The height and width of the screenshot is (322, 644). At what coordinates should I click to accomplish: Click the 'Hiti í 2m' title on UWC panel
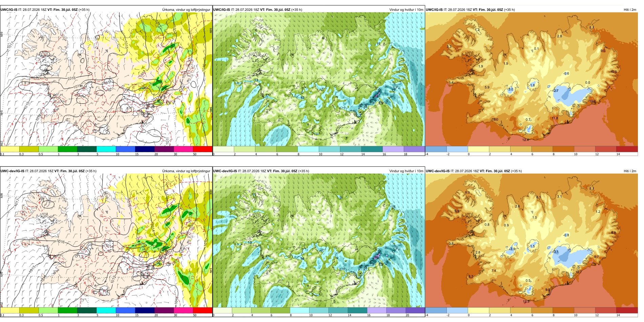630,9
